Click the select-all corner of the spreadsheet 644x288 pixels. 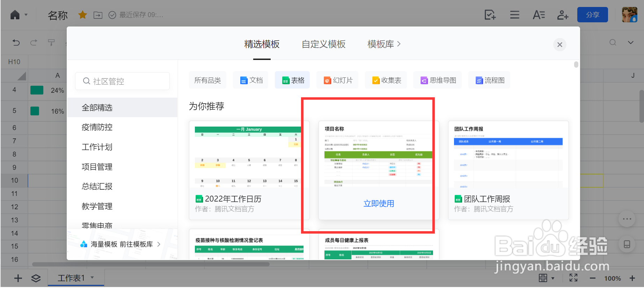(x=14, y=75)
